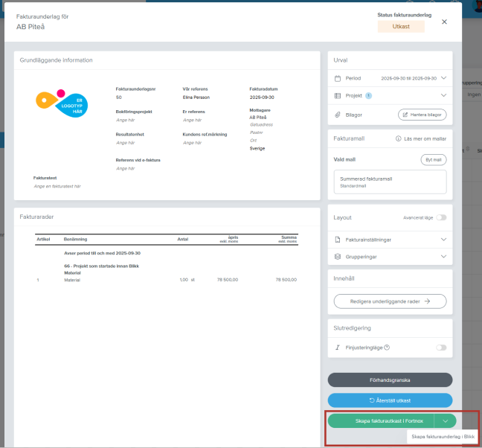Click the help icon next to Finjusteringsläge
The height and width of the screenshot is (448, 482).
pyautogui.click(x=388, y=348)
